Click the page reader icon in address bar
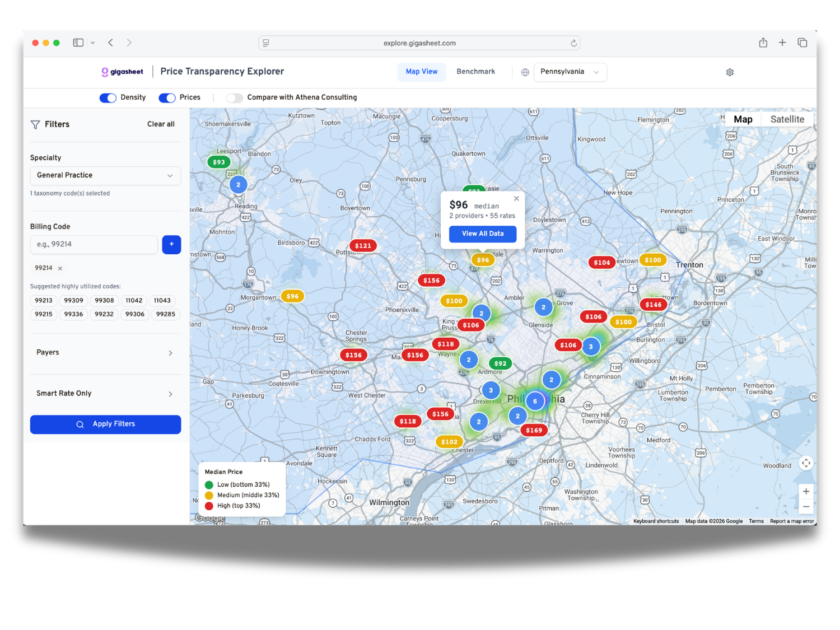The height and width of the screenshot is (630, 840). (x=266, y=43)
